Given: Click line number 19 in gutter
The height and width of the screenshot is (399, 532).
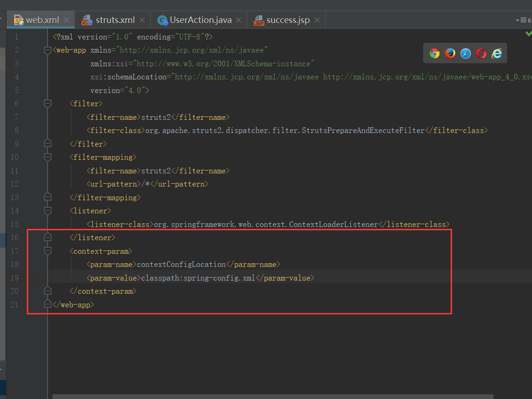Looking at the screenshot, I should pos(15,278).
